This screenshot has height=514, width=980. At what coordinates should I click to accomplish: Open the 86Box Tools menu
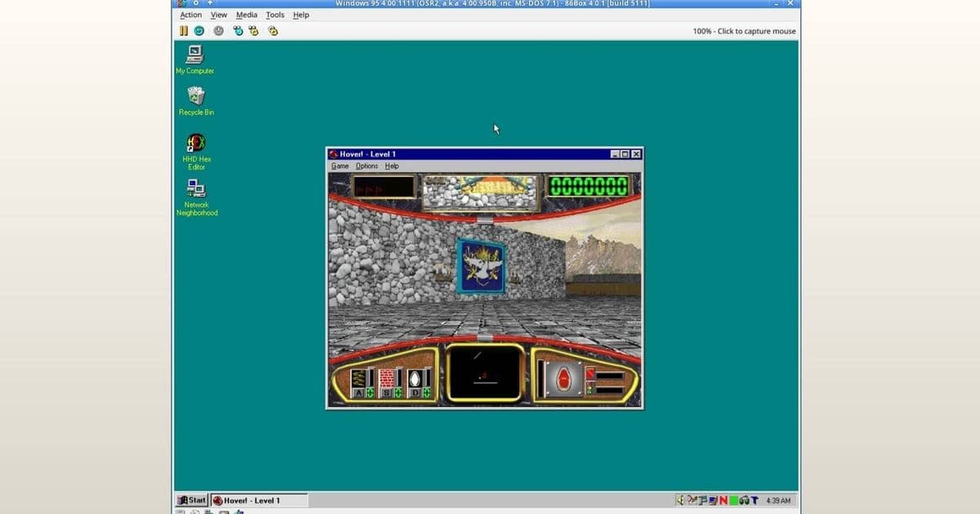tap(275, 15)
